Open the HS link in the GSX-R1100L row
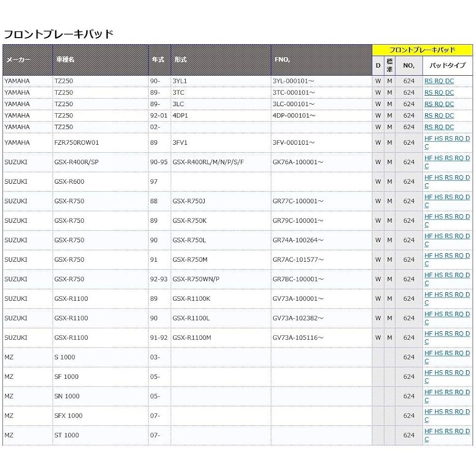This screenshot has height=476, width=476. tap(439, 314)
